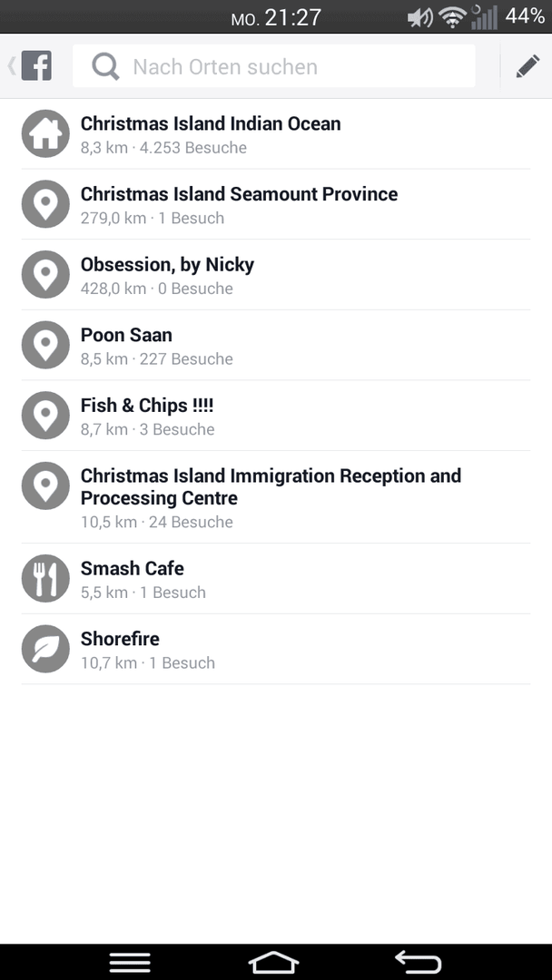Pick Poon Saan from the list

[x=276, y=345]
